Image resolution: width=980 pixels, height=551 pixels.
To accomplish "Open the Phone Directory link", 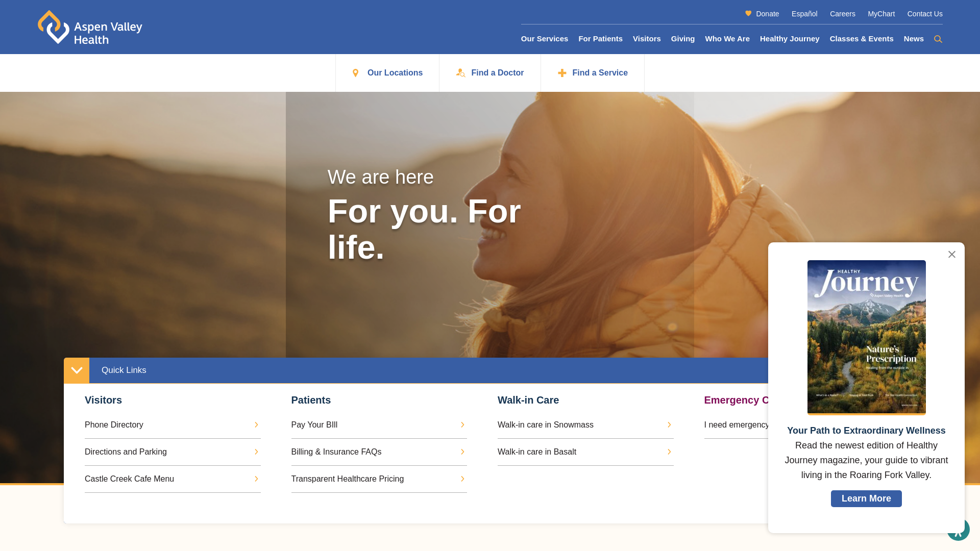I will (114, 425).
